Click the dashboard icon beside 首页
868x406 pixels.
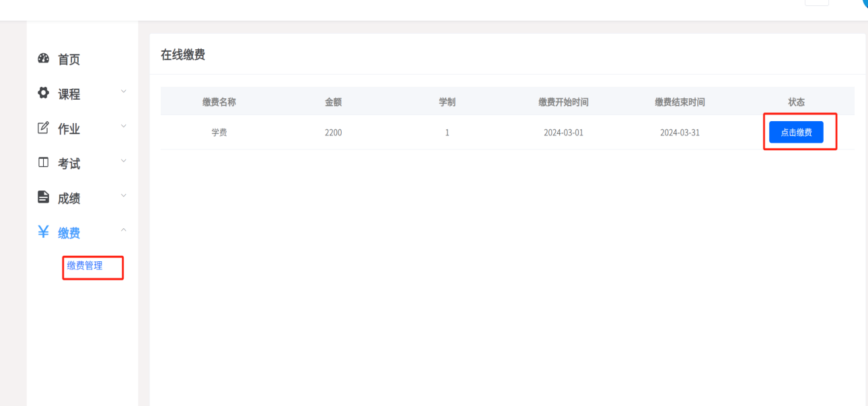click(44, 59)
